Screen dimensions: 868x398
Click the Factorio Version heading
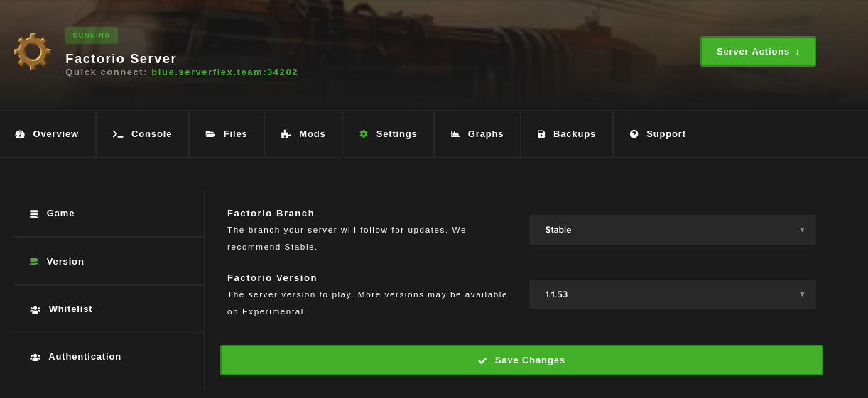[x=272, y=278]
